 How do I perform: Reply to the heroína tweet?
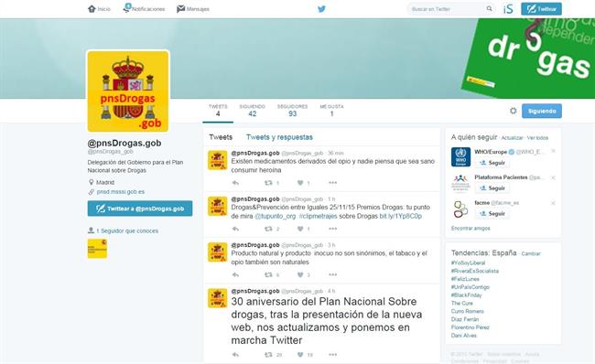[235, 183]
